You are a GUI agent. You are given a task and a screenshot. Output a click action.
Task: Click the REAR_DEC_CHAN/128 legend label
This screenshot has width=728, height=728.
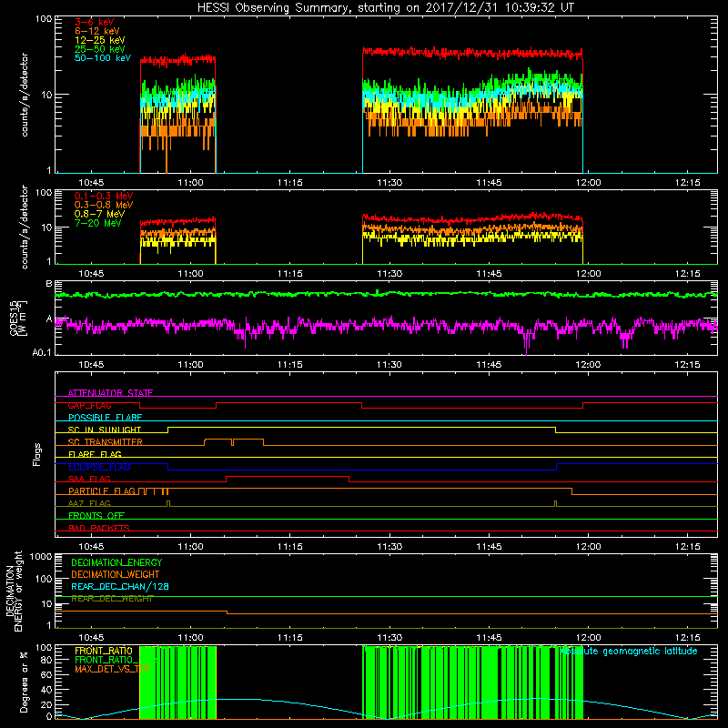coord(120,586)
